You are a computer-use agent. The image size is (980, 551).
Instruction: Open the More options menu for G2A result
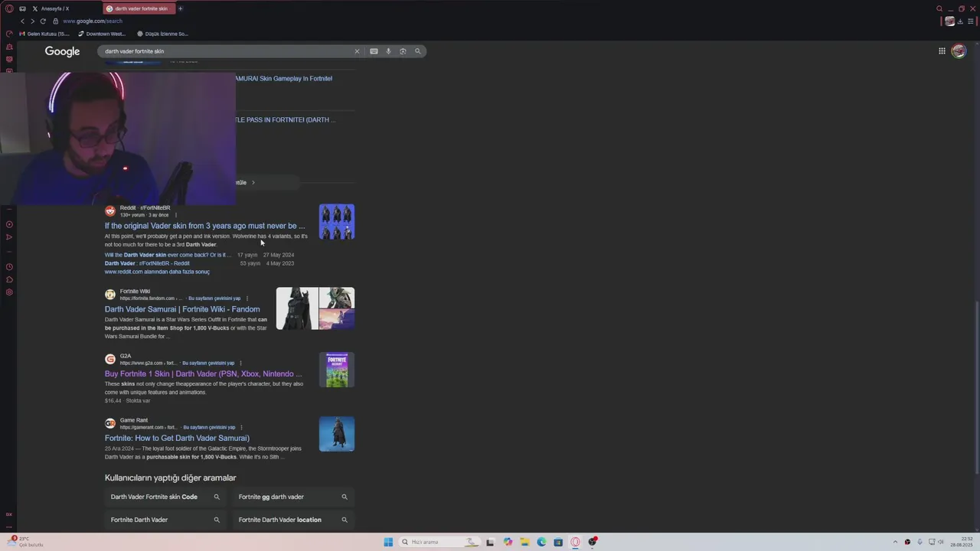click(x=240, y=363)
